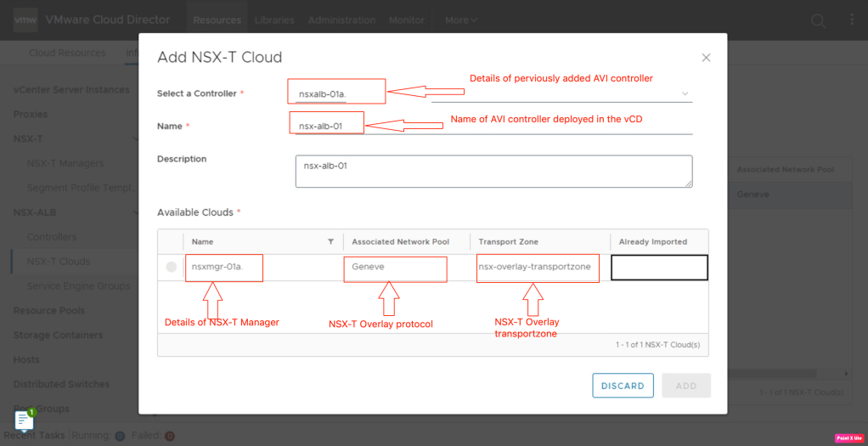Viewport: 868px width, 446px height.
Task: Click the filter icon in Name column
Action: pos(330,242)
